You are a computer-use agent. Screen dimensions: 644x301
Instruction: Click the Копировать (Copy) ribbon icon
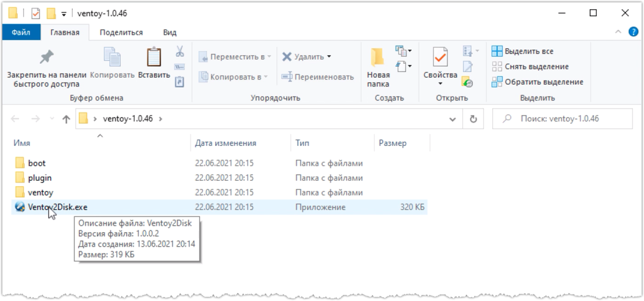coord(112,57)
